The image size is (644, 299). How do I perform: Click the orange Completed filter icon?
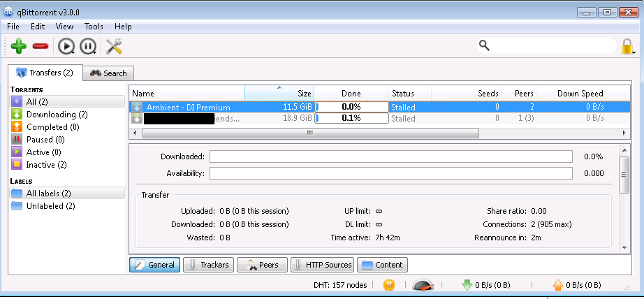pos(17,127)
